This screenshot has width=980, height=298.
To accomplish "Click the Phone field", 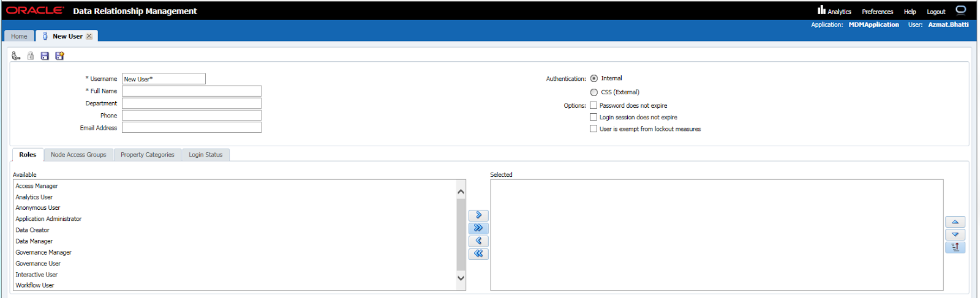I will (192, 116).
